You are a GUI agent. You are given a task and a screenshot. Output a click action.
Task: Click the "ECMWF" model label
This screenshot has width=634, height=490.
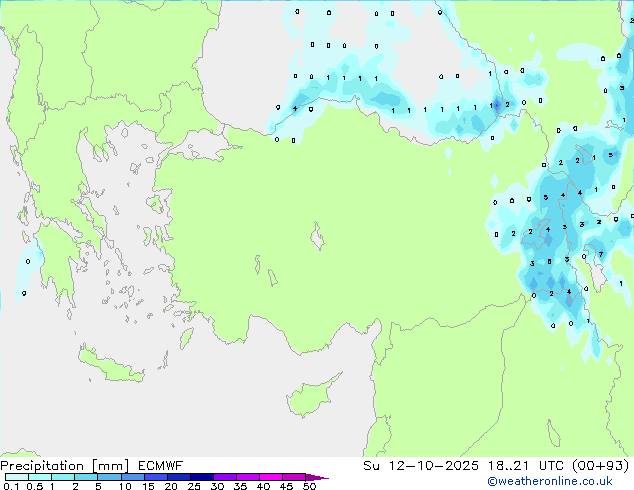pyautogui.click(x=160, y=466)
